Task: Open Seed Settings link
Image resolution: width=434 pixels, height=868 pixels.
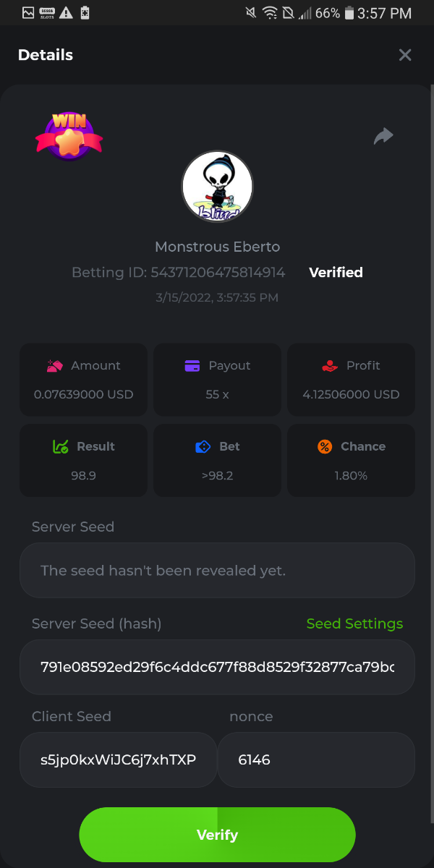Action: [354, 624]
